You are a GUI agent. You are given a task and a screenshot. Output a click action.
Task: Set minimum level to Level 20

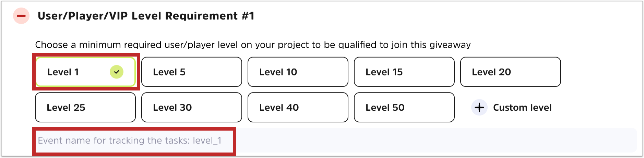510,72
